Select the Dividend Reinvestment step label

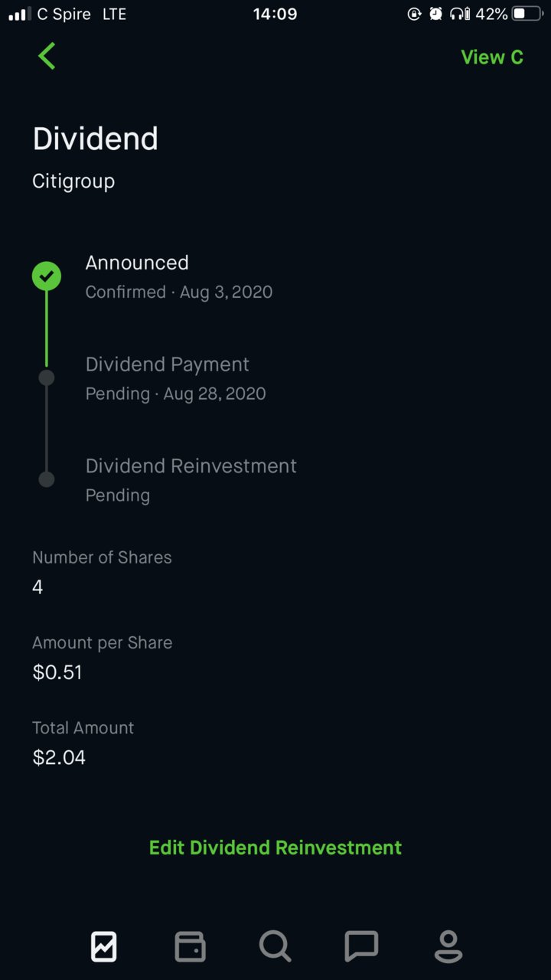191,465
